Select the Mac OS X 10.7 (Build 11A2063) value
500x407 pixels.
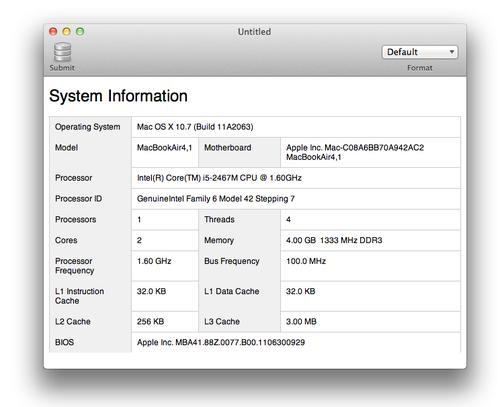pyautogui.click(x=195, y=127)
